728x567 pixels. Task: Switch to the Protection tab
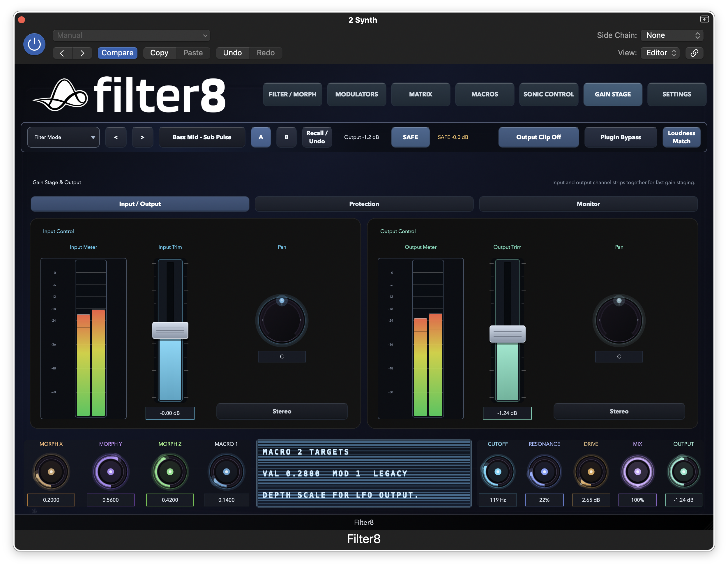coord(364,204)
